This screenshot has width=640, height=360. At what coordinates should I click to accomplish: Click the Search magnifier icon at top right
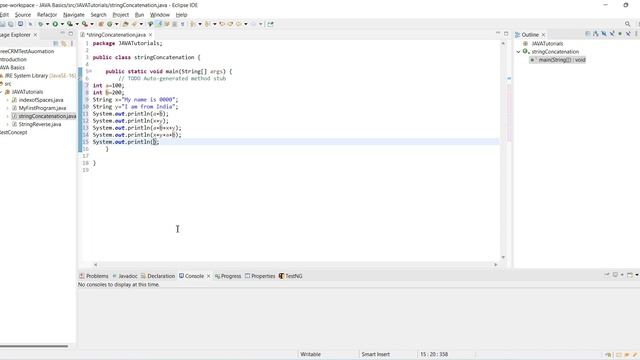point(628,24)
